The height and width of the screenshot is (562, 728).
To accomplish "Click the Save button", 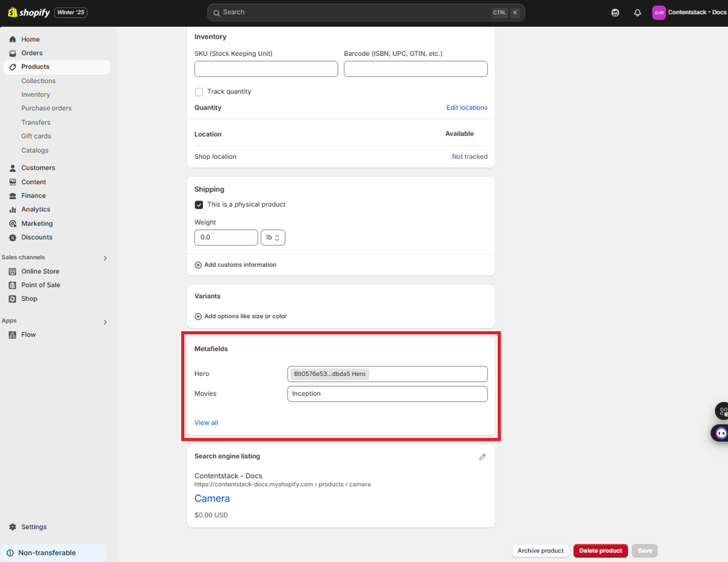I will 645,551.
